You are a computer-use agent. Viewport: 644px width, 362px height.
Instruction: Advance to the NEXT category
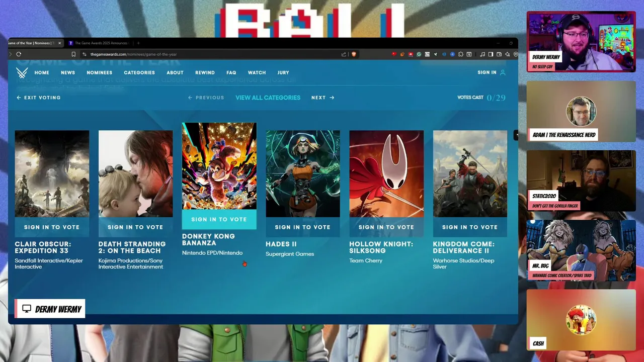[x=323, y=98]
